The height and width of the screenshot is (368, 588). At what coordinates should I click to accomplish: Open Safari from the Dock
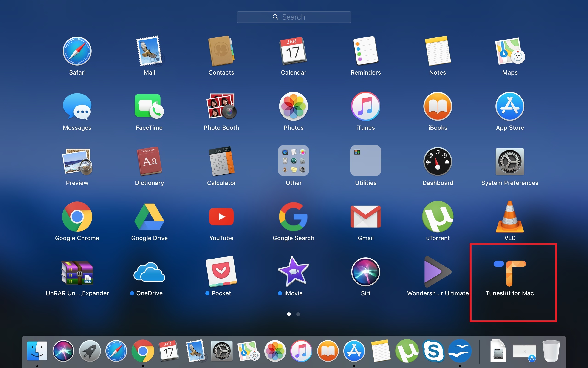[116, 351]
